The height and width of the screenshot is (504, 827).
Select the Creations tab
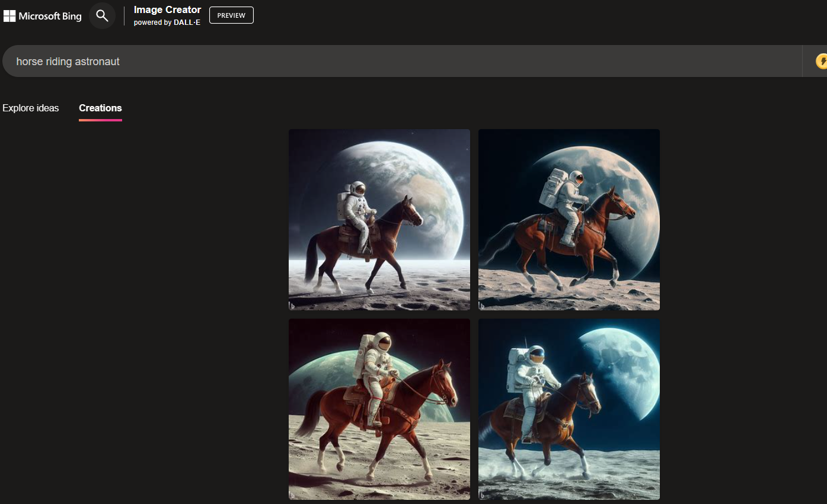click(x=100, y=108)
